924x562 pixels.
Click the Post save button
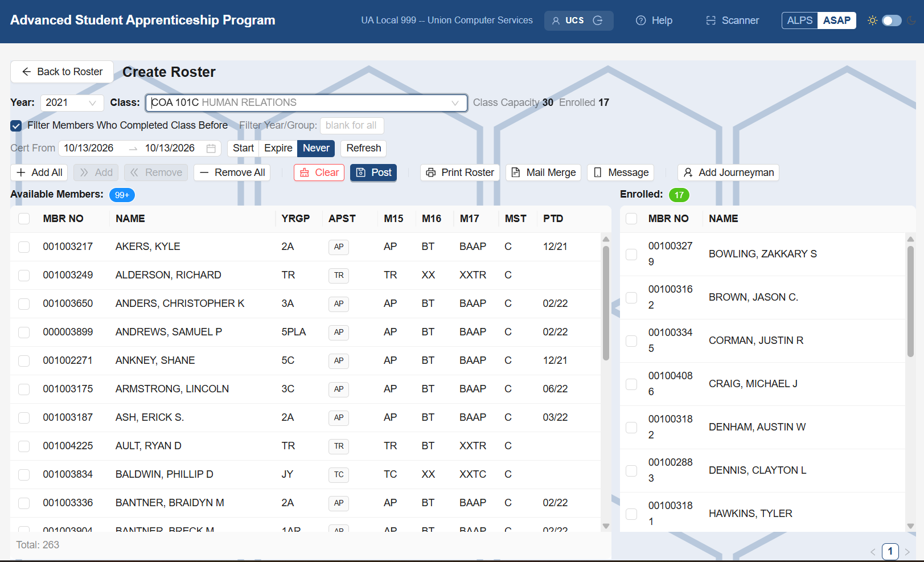373,173
